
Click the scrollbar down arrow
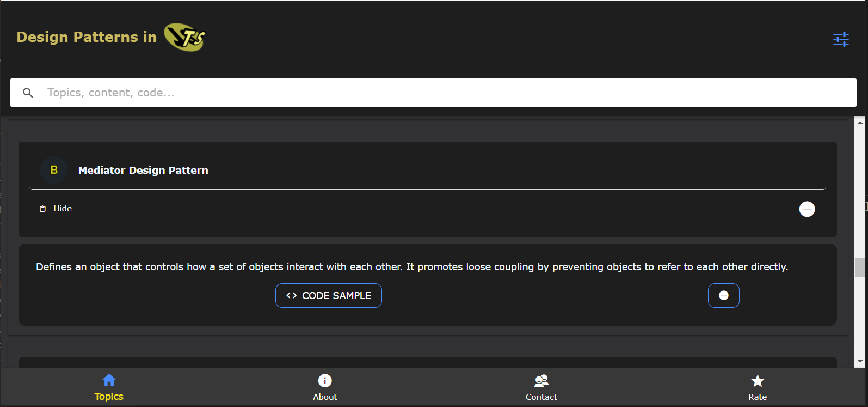(x=860, y=362)
